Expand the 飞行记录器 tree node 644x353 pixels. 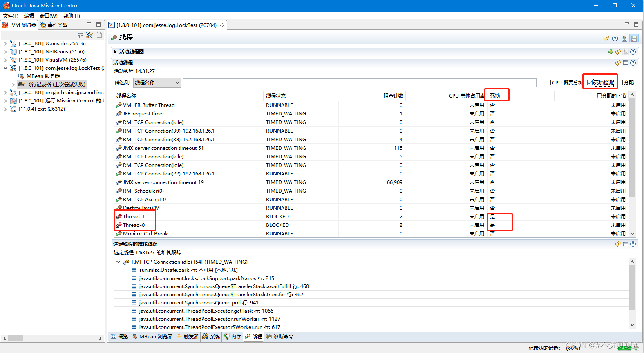tap(13, 84)
